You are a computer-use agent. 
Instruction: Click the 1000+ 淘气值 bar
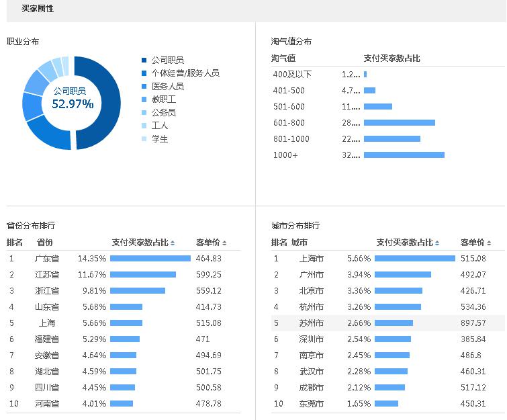click(x=404, y=155)
